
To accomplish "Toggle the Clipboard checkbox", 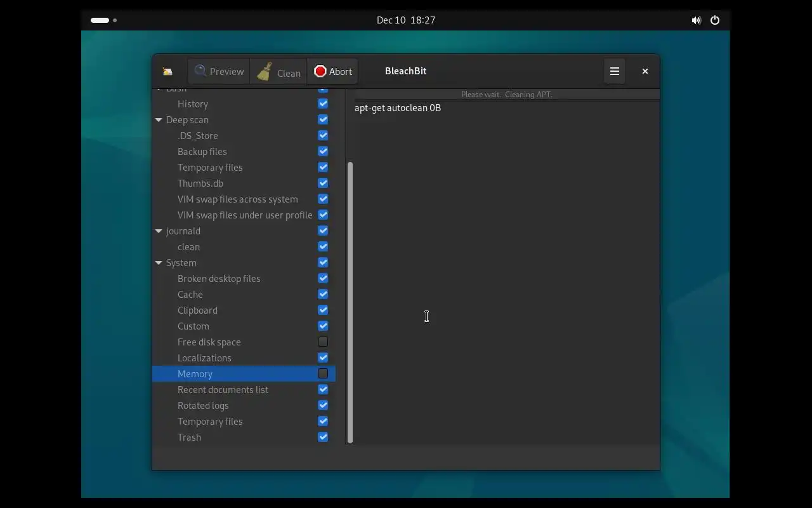I will pos(323,310).
